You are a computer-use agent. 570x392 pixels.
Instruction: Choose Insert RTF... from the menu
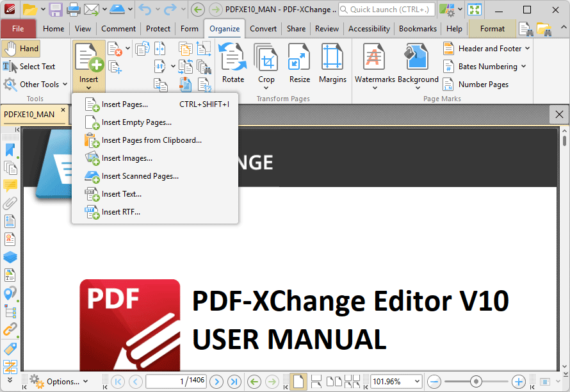(155, 211)
